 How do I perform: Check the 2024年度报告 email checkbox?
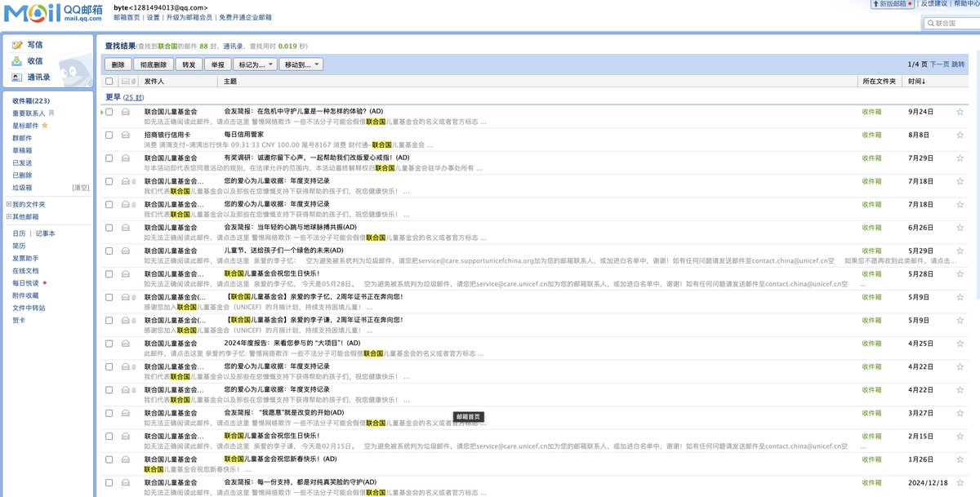[x=109, y=344]
